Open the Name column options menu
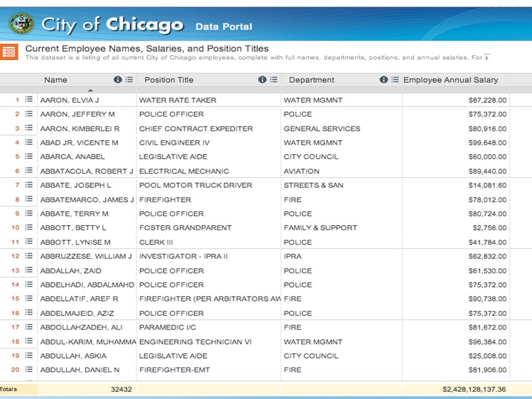Image resolution: width=532 pixels, height=399 pixels. point(129,80)
